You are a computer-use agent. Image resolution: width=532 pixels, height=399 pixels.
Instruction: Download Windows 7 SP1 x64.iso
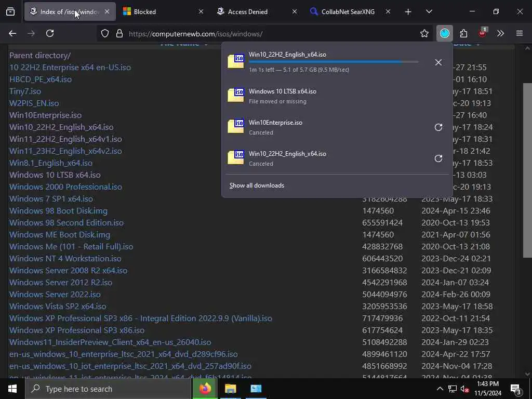click(x=51, y=199)
